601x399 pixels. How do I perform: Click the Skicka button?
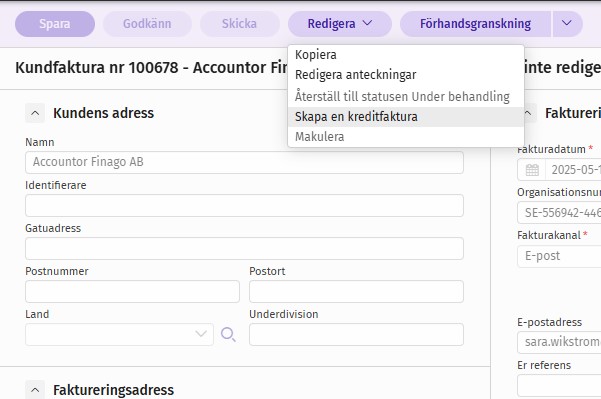(240, 24)
